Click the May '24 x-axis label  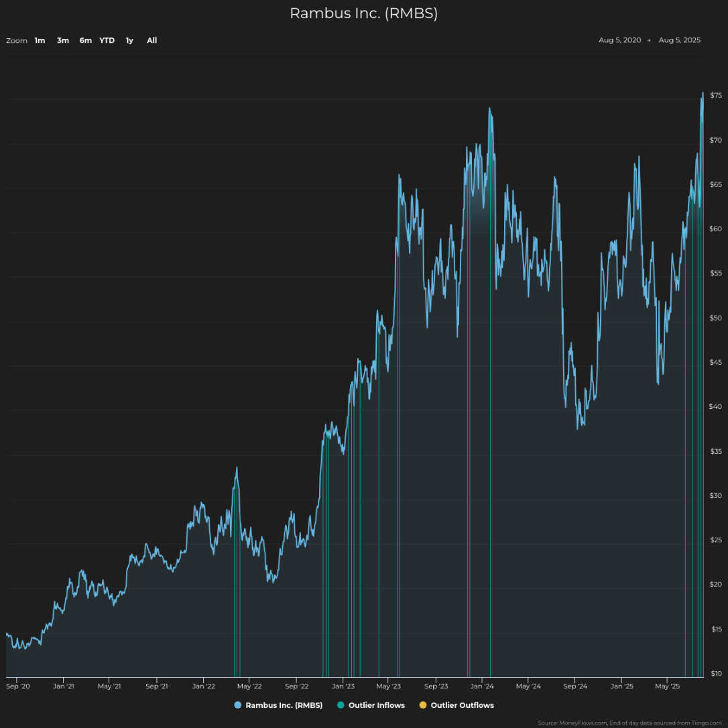coord(528,686)
